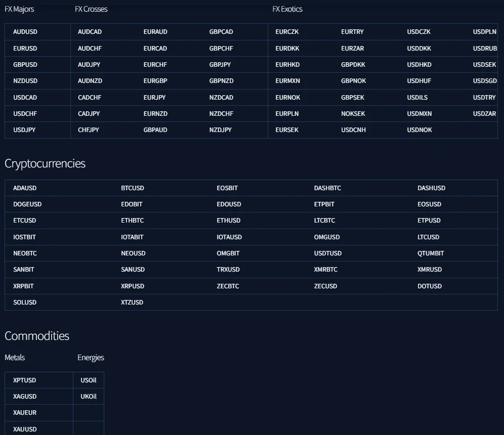Click the NZDCAD cross pair
This screenshot has width=504, height=435.
(x=221, y=98)
